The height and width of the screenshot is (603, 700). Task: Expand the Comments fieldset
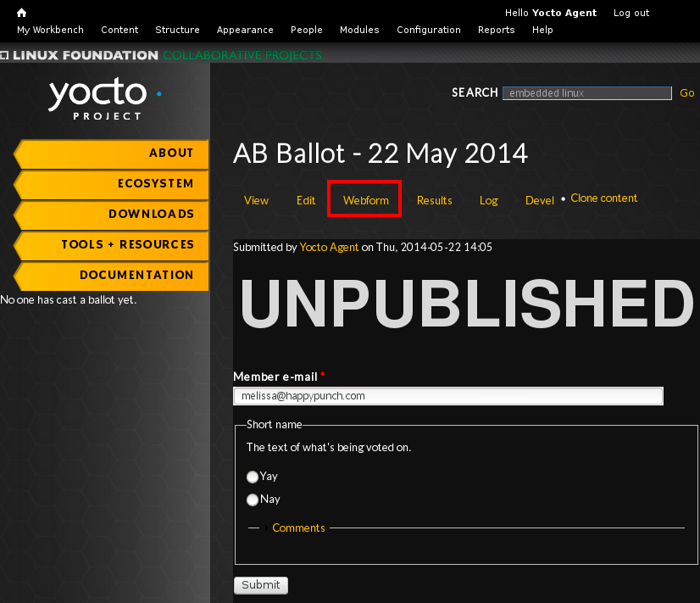(298, 528)
